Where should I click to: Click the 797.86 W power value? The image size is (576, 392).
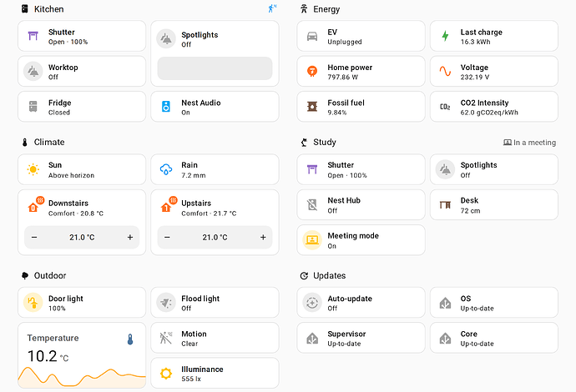click(343, 77)
